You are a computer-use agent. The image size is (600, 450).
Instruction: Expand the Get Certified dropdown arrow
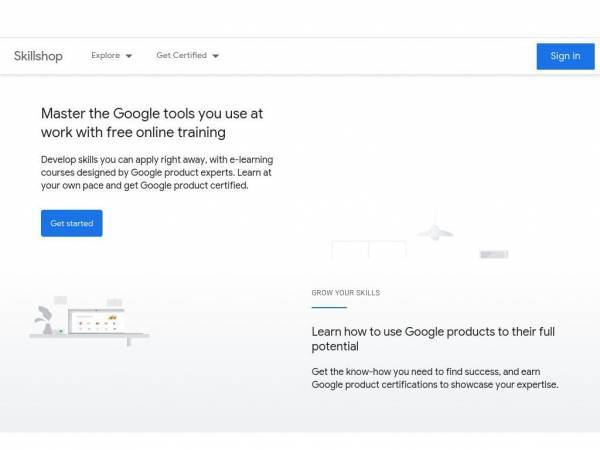tap(215, 56)
